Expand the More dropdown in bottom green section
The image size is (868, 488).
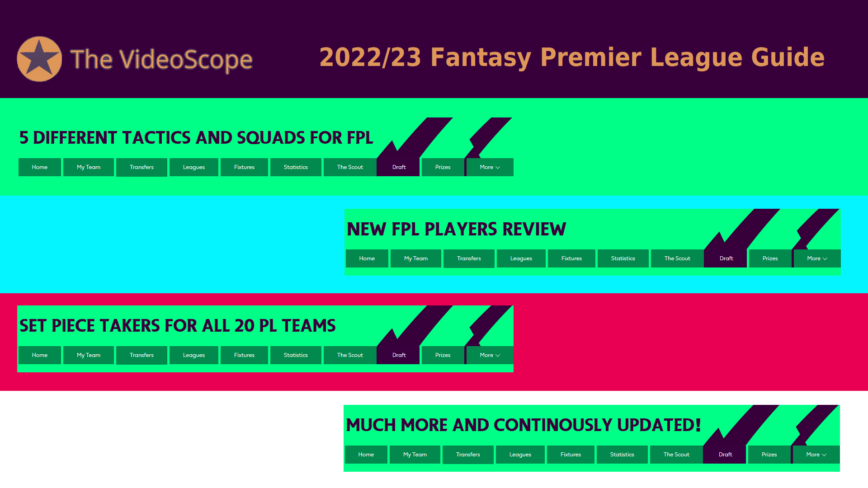816,454
